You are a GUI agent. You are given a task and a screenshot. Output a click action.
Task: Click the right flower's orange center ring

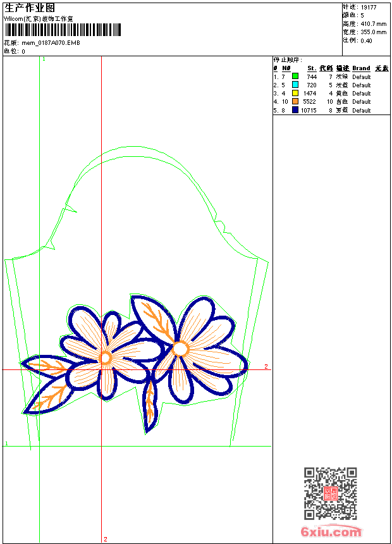(180, 349)
